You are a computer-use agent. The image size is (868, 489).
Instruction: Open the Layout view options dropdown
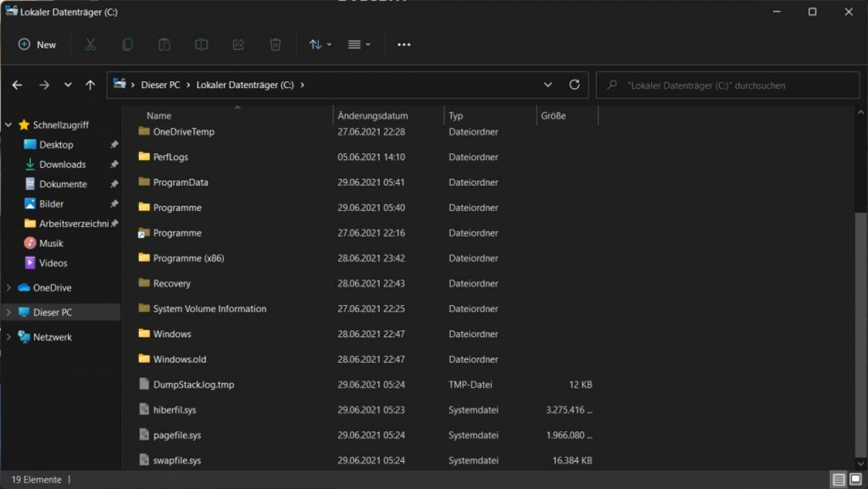359,45
